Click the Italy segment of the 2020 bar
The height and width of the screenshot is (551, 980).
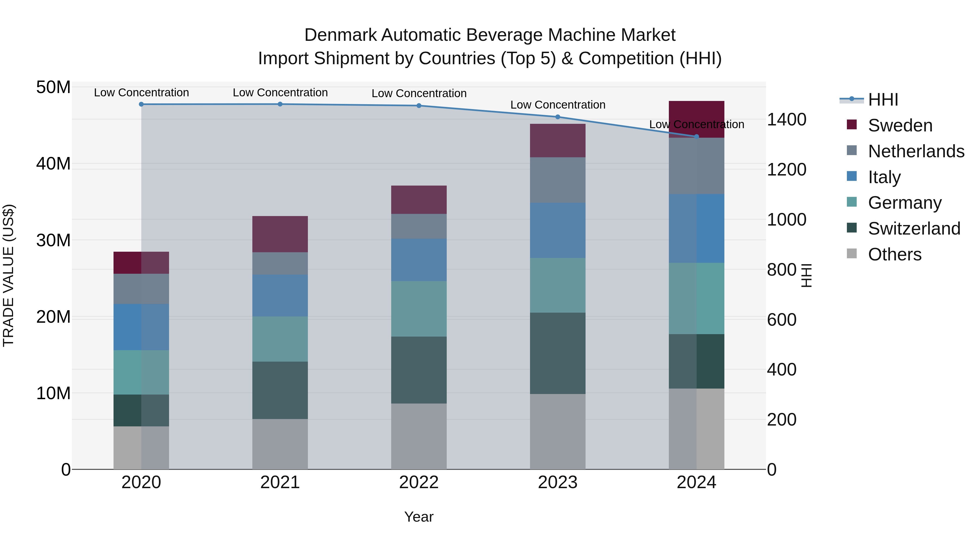pos(141,327)
